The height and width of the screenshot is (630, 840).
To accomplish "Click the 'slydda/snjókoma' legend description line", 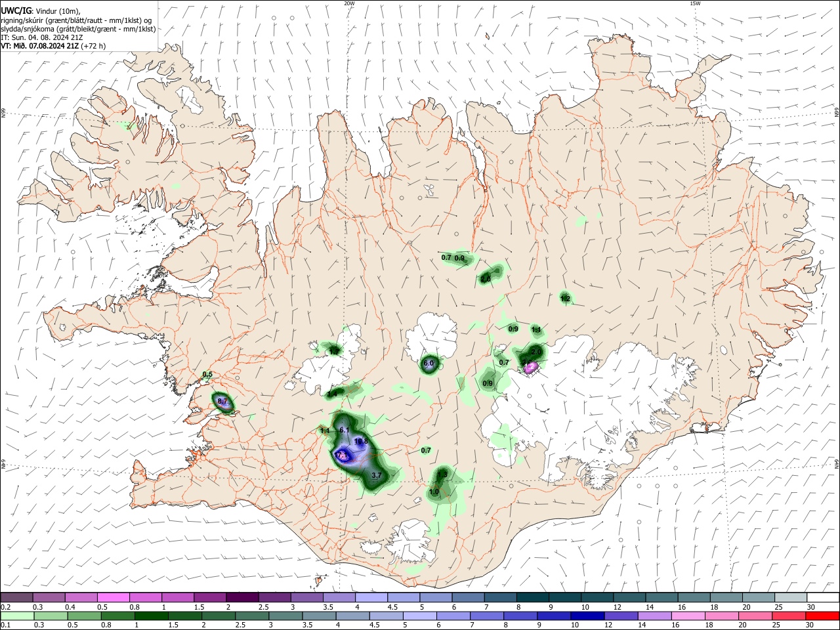I will 78,29.
